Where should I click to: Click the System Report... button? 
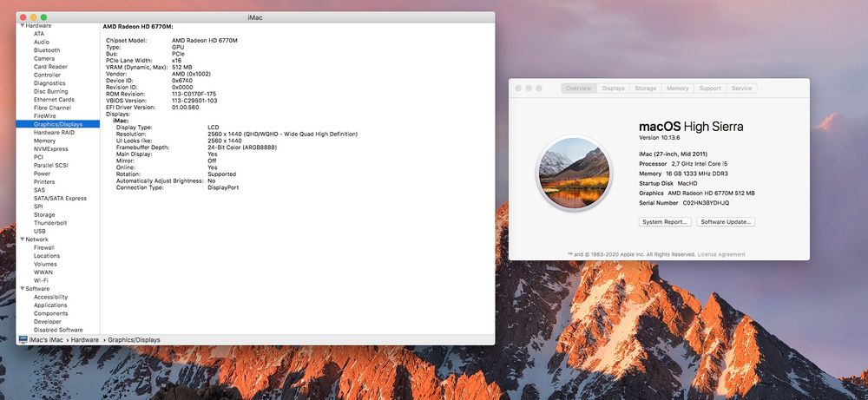pyautogui.click(x=665, y=222)
